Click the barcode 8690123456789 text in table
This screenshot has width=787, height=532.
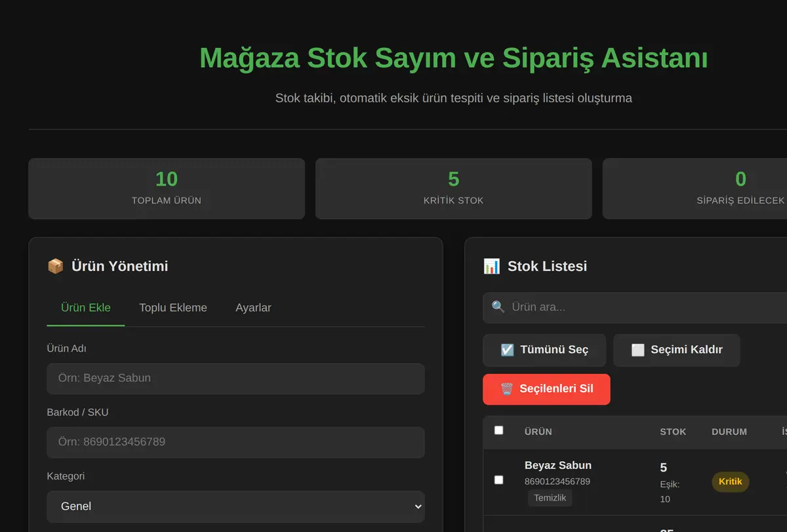pyautogui.click(x=557, y=481)
